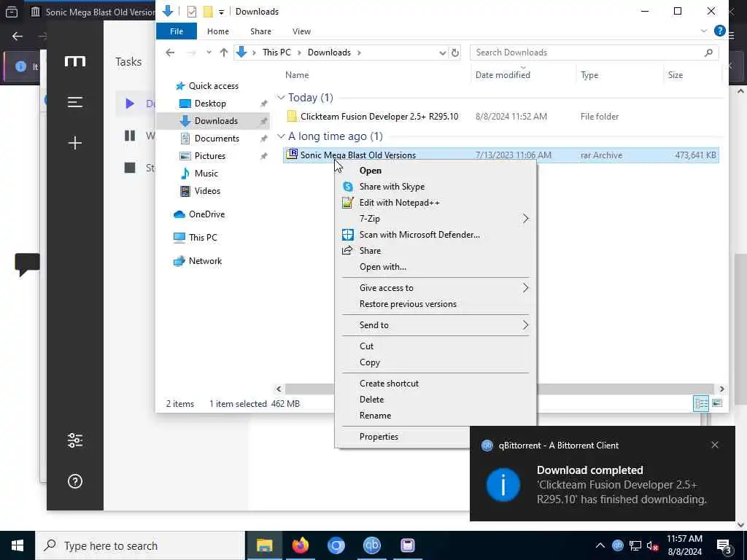Open the Windows Start menu

coord(18,545)
